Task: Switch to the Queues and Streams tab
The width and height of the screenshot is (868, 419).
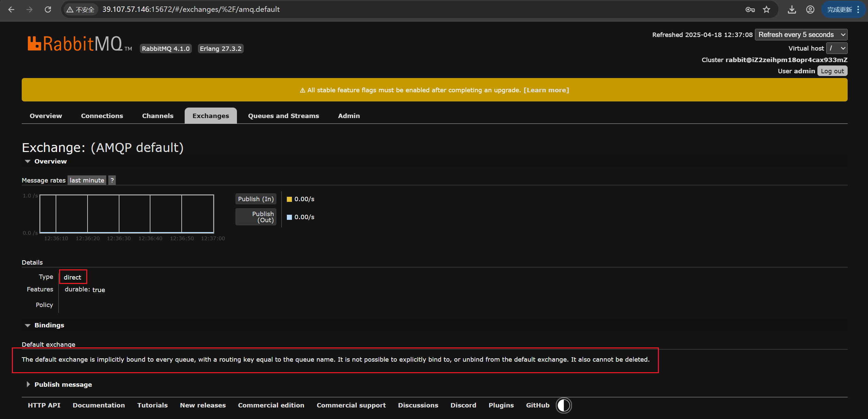Action: point(283,116)
